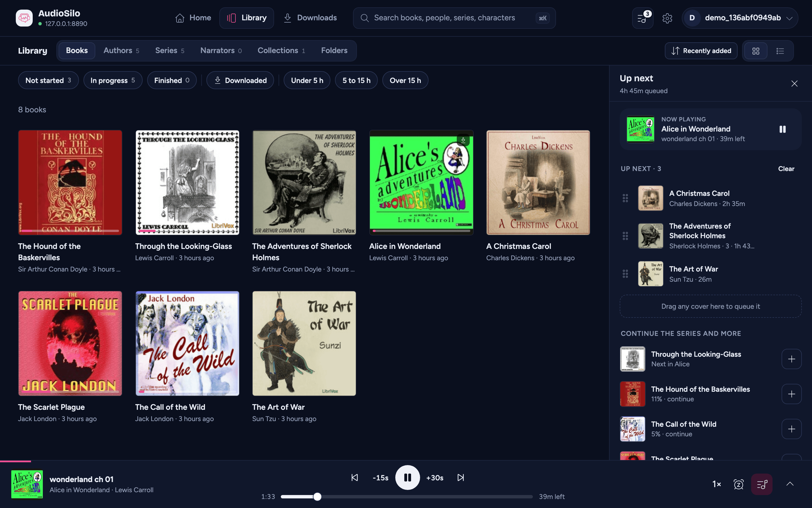Screen dimensions: 812x508
Task: Jump forward 30 seconds
Action: (434, 478)
